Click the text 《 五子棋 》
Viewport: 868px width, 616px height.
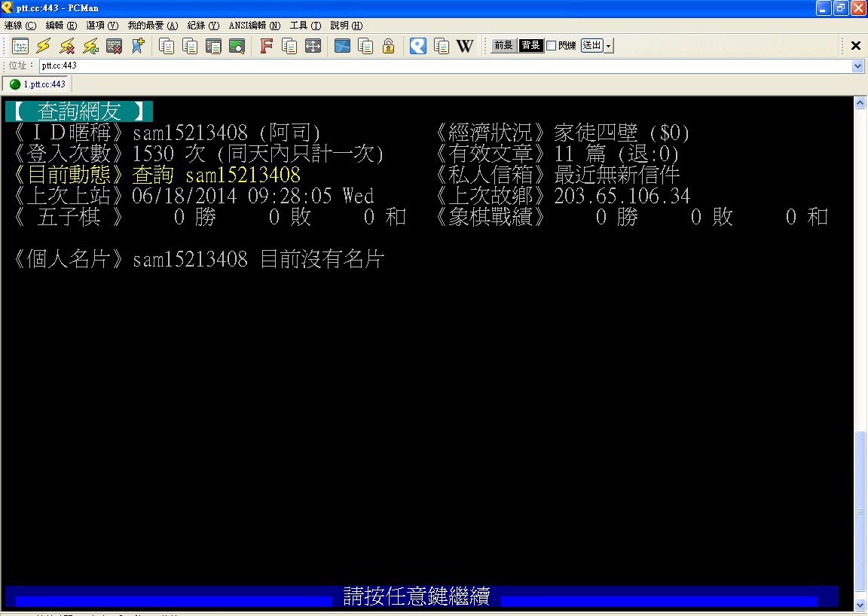69,217
